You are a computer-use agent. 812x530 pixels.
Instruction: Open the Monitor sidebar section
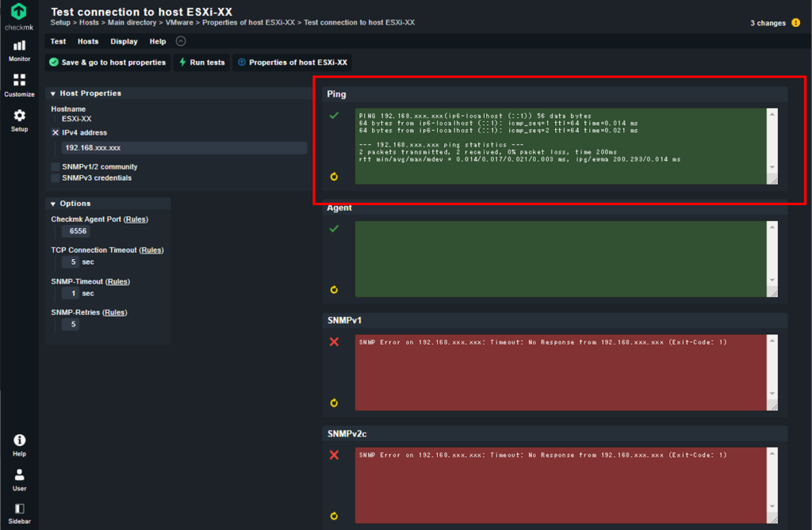tap(19, 51)
